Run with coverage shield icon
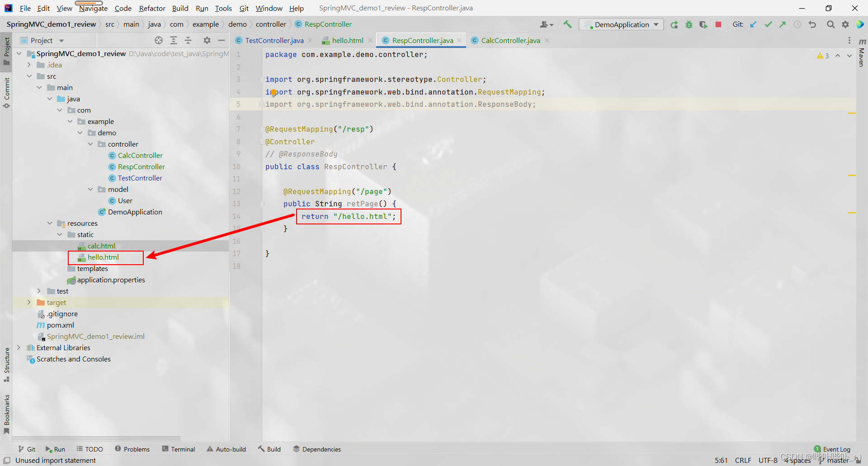The image size is (868, 466). 703,24
